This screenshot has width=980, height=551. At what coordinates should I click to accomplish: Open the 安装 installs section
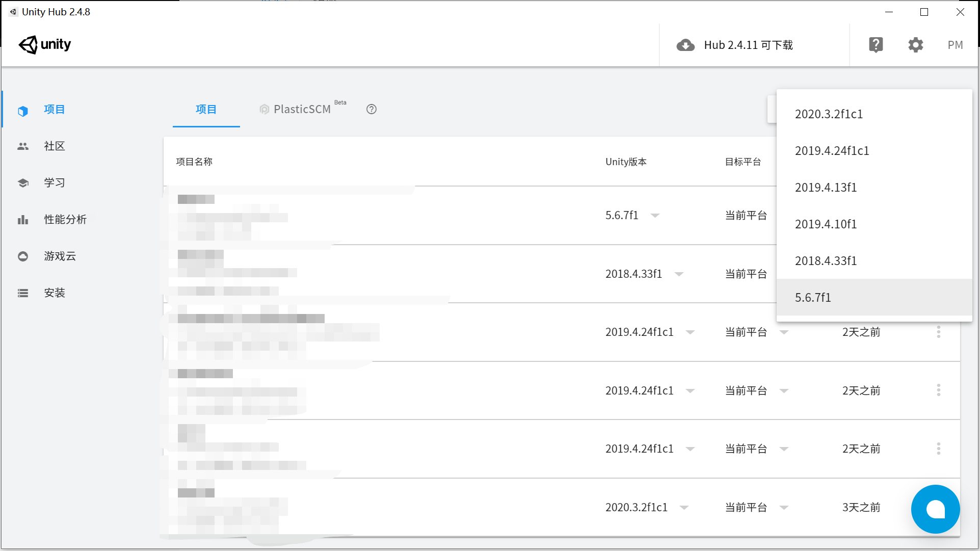click(55, 293)
